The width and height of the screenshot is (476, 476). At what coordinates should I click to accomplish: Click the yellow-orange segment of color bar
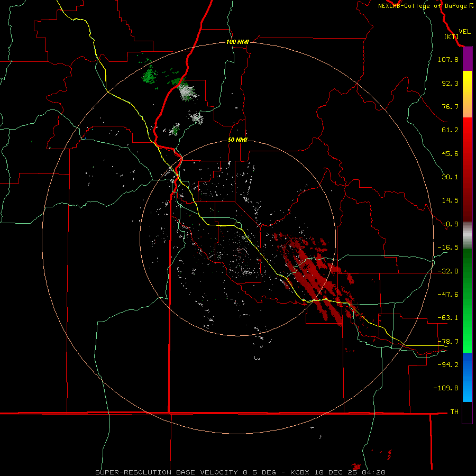coord(467,94)
